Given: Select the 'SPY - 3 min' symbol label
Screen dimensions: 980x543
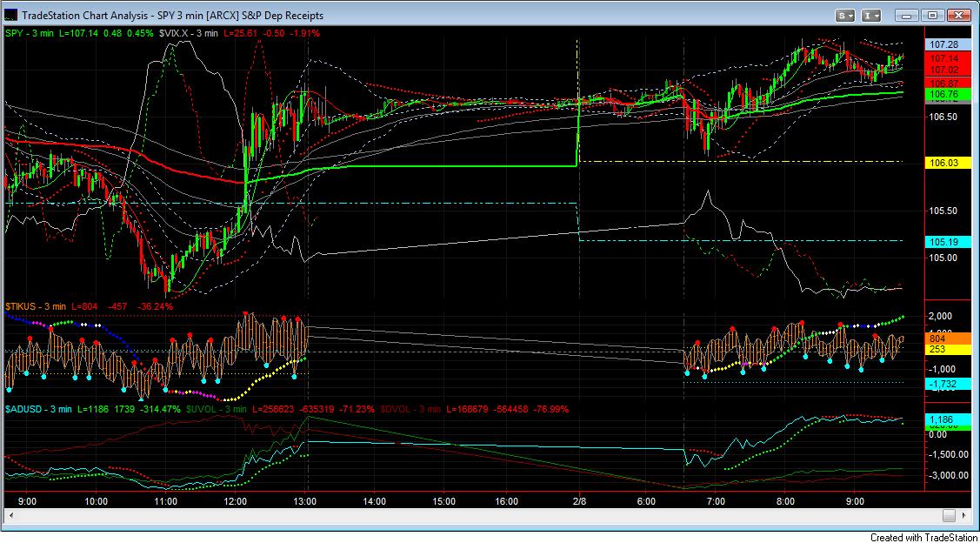Looking at the screenshot, I should click(x=30, y=33).
